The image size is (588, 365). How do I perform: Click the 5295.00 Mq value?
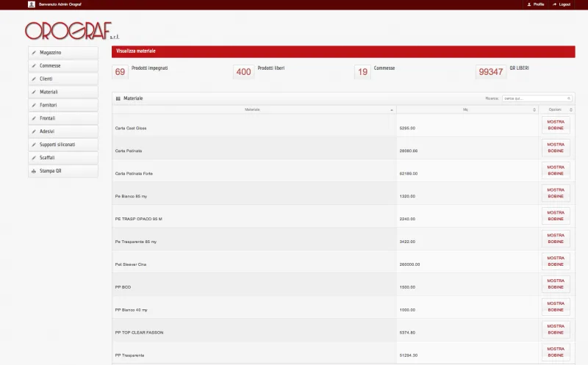point(407,129)
